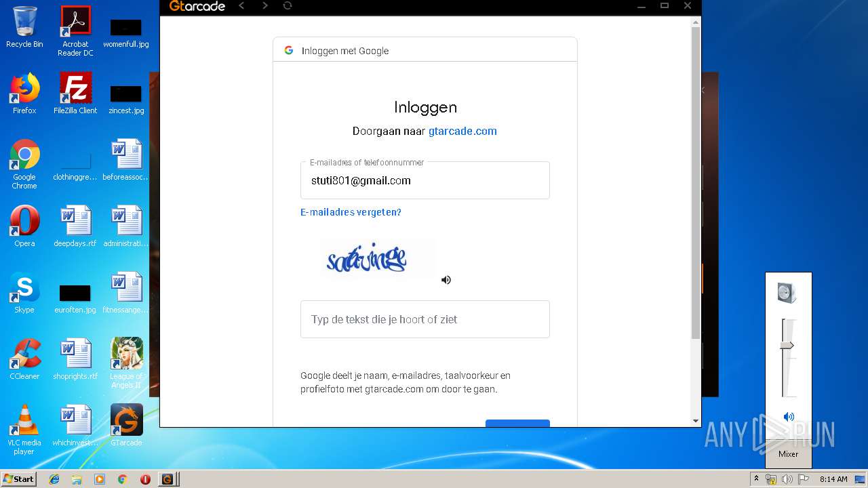The width and height of the screenshot is (868, 488).
Task: Play the audio captcha speaker icon
Action: 446,279
